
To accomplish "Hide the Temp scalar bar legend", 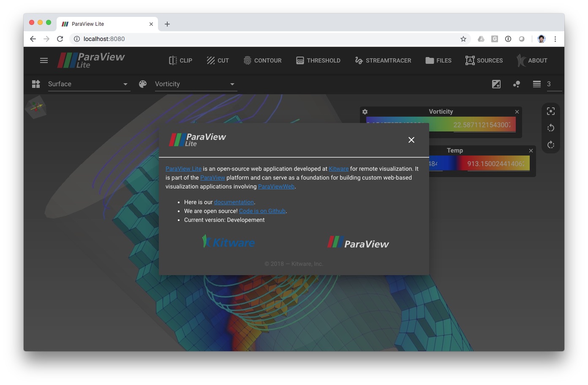I will (531, 151).
